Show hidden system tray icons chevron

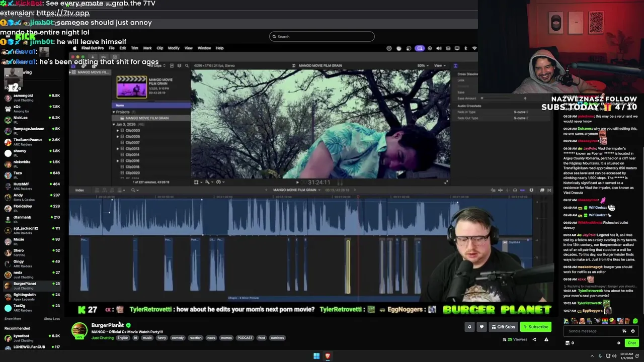pyautogui.click(x=592, y=356)
